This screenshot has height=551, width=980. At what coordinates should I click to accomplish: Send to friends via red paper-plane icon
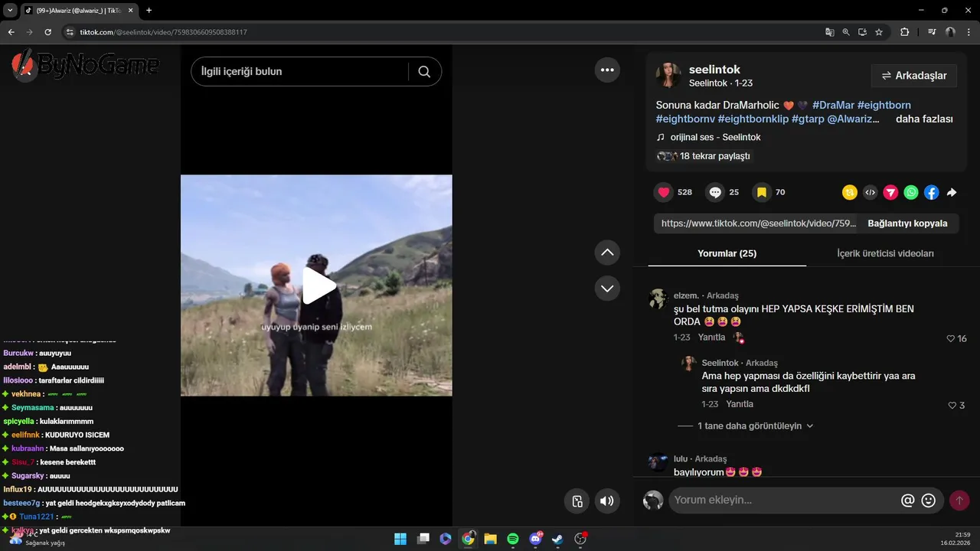(x=890, y=193)
